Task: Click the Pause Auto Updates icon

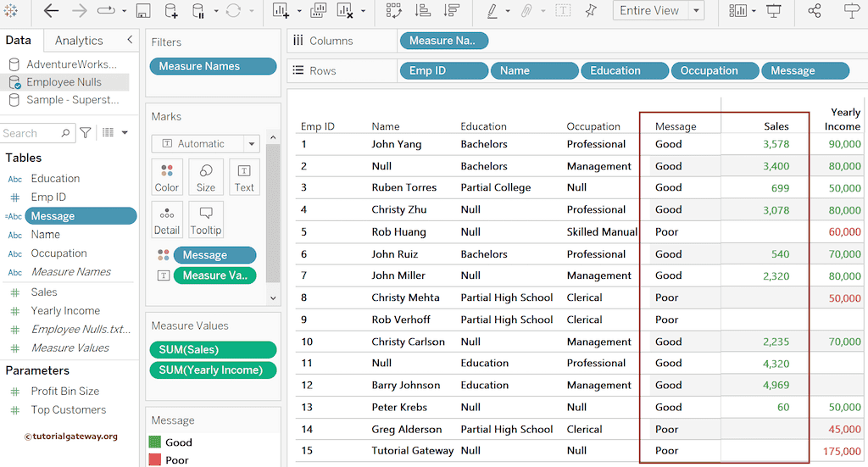Action: (198, 10)
